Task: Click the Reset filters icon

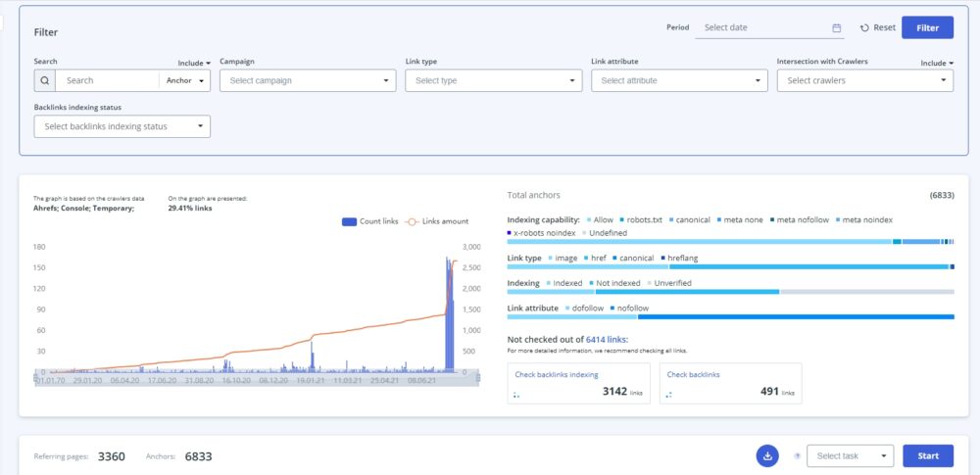Action: pos(865,27)
